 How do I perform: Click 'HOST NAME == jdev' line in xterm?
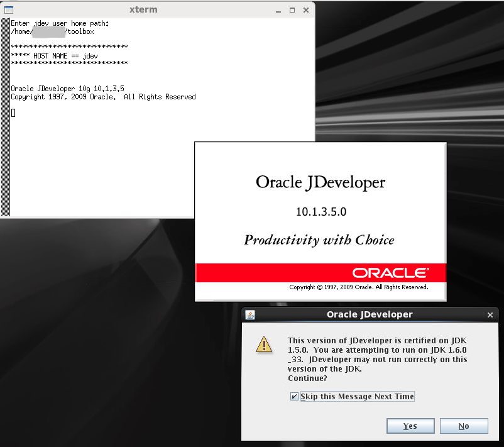pyautogui.click(x=54, y=56)
